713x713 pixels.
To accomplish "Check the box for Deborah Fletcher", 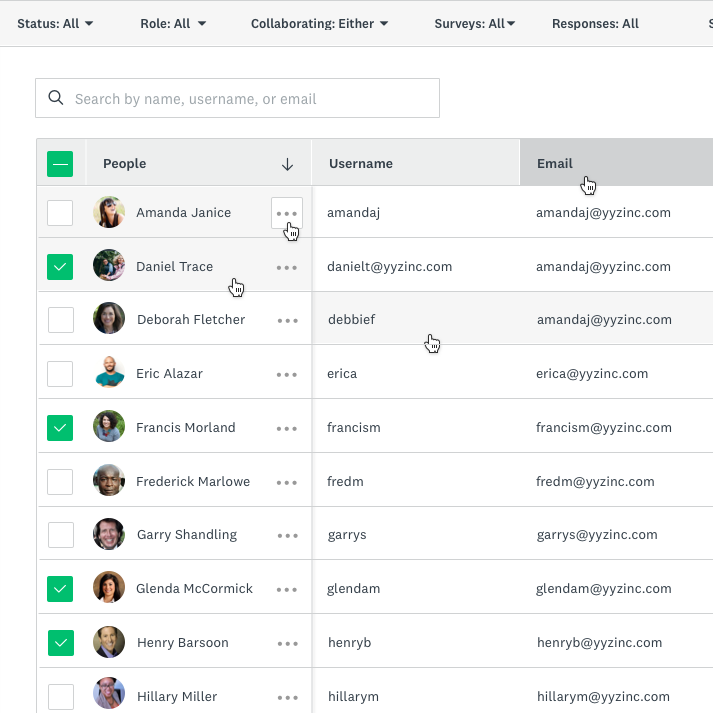I will coord(61,320).
